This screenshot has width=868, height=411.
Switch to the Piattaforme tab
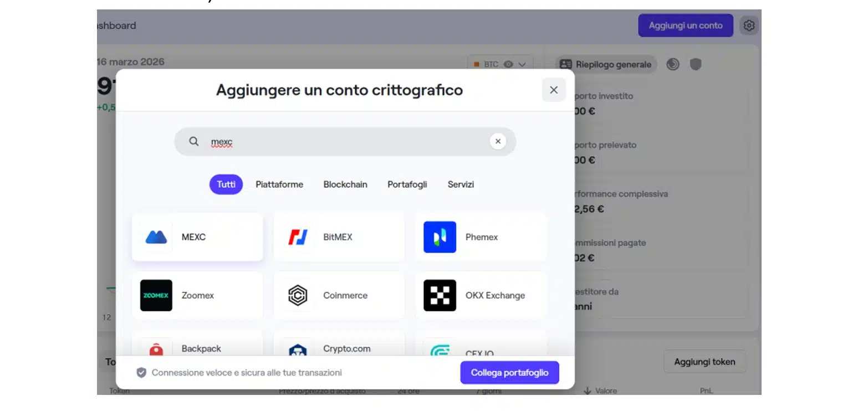point(279,184)
